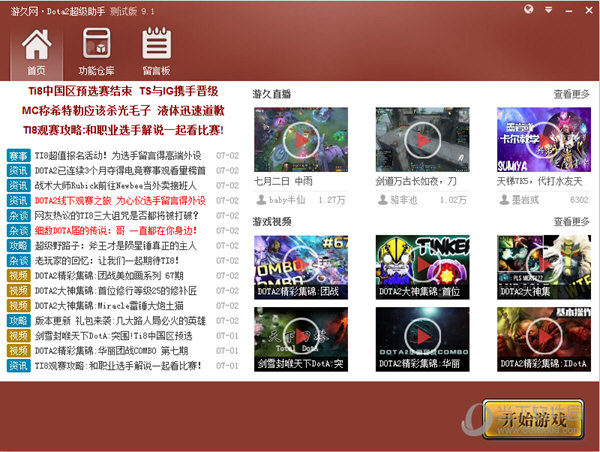The image size is (600, 452).
Task: Click 攻略 tag beside 版本更新
Action: (18, 321)
